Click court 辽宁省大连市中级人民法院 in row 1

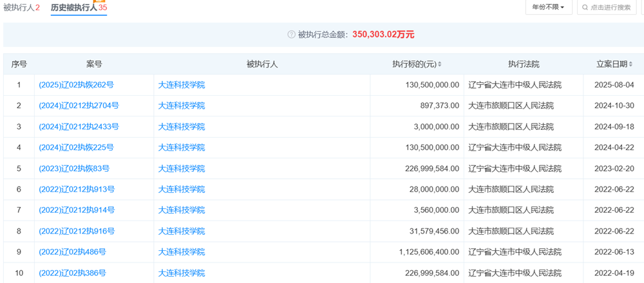point(515,86)
